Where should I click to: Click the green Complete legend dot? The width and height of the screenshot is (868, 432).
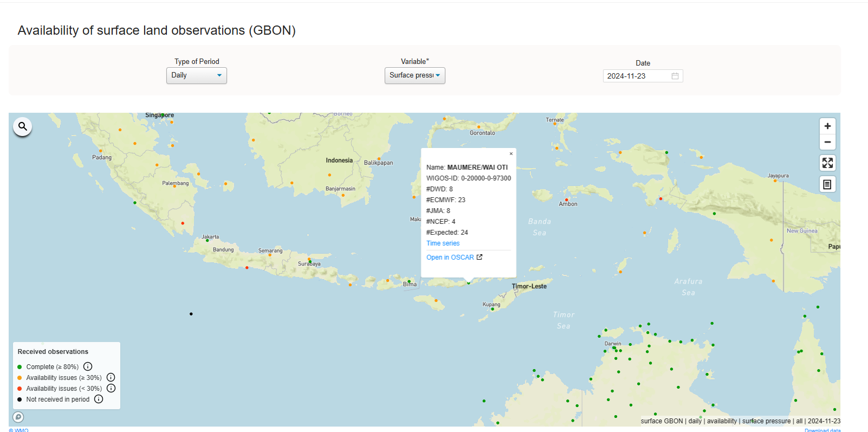click(x=20, y=367)
